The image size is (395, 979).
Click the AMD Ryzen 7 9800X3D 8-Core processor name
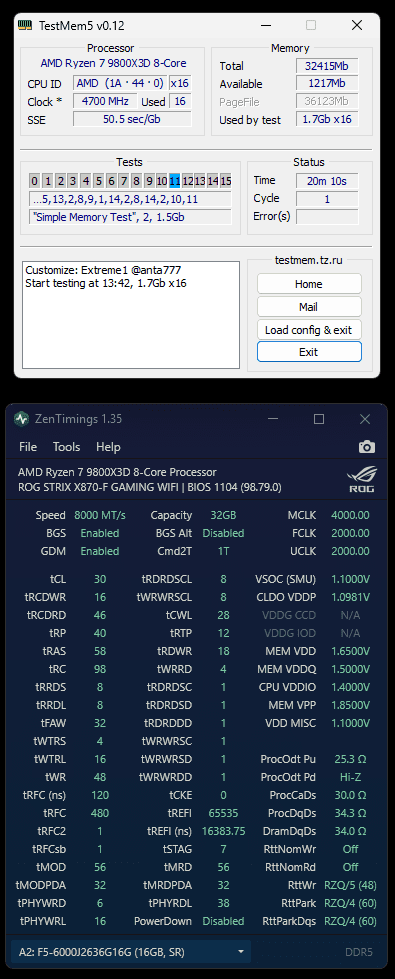(x=113, y=63)
